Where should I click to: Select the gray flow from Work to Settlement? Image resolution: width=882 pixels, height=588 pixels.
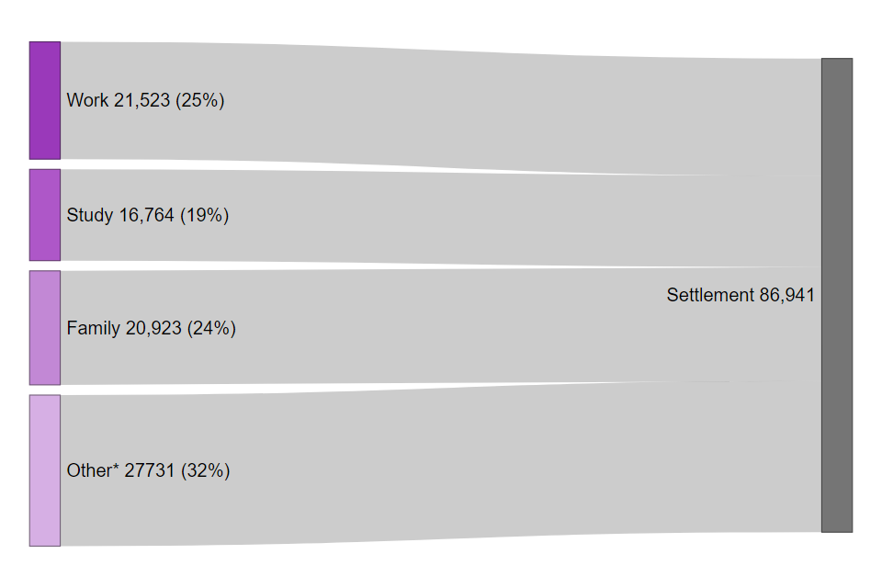pos(441,107)
